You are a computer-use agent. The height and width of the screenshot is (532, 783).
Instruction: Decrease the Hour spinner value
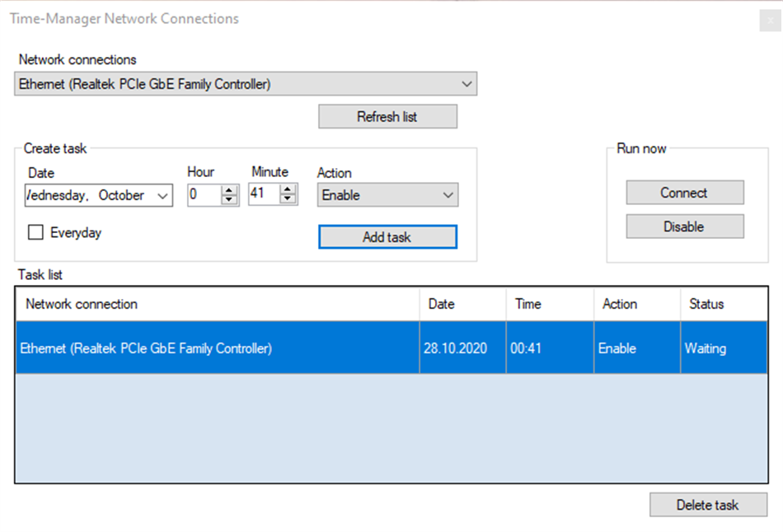pos(230,199)
